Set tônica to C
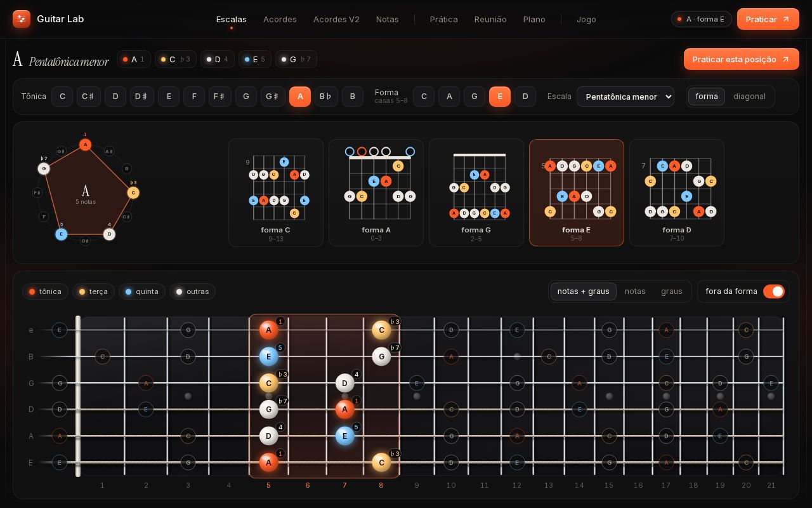812x508 pixels. [62, 97]
